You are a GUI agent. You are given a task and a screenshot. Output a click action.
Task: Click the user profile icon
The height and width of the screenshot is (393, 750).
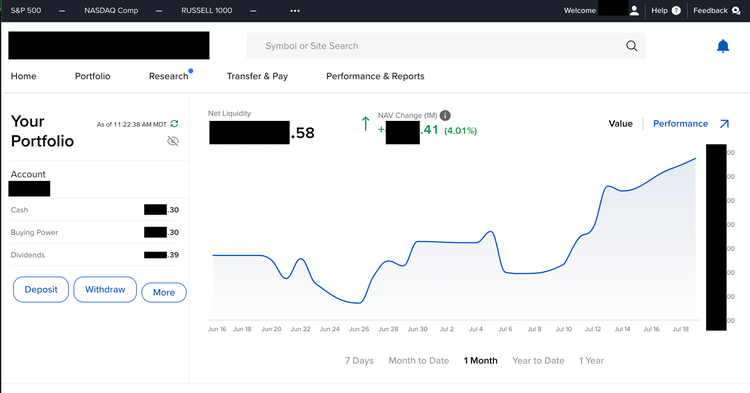tap(634, 11)
